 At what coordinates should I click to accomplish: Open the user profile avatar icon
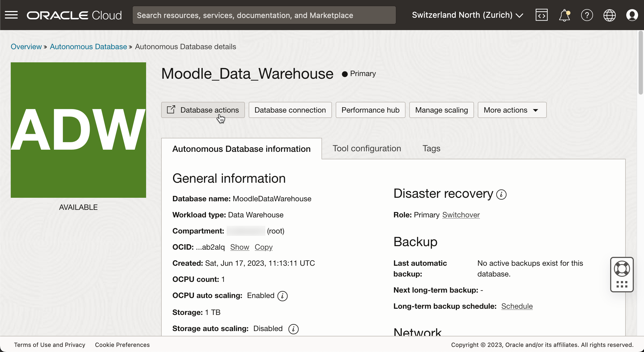[632, 15]
